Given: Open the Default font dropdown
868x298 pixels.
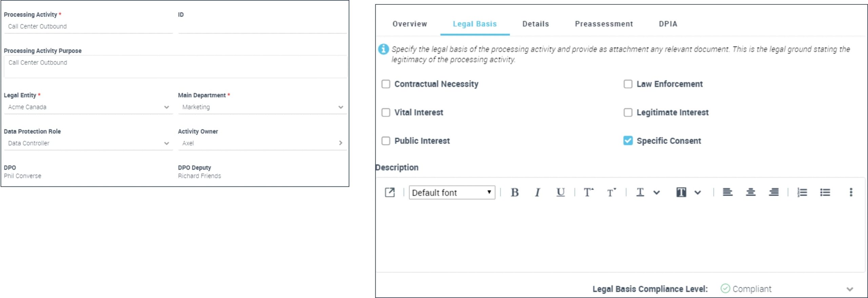Looking at the screenshot, I should tap(452, 193).
